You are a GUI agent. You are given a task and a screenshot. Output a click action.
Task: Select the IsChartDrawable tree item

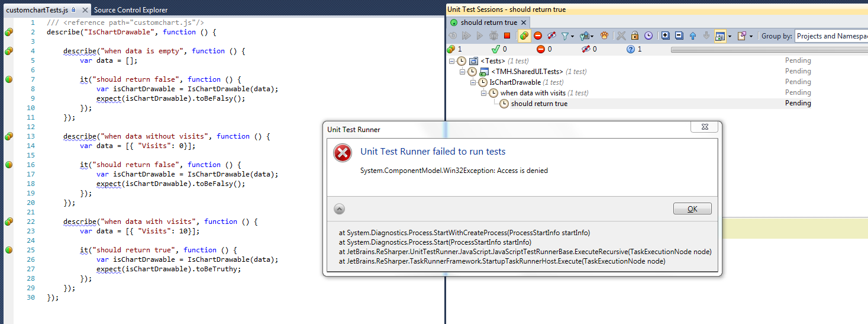(x=515, y=82)
